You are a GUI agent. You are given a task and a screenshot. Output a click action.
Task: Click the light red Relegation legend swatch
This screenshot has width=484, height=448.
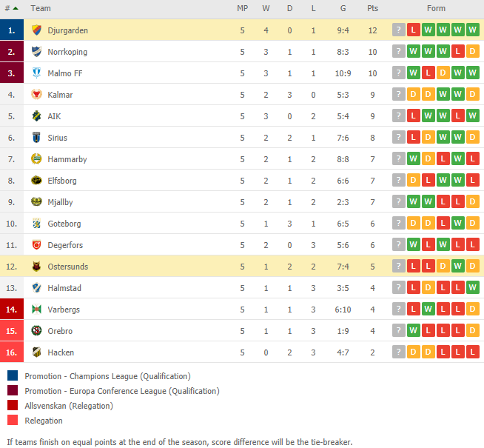pyautogui.click(x=13, y=420)
